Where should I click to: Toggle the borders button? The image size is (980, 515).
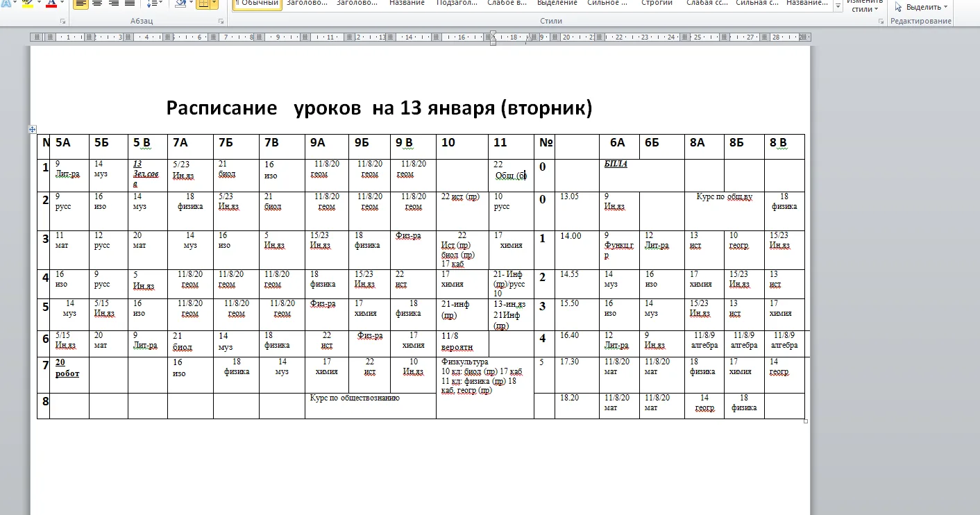coord(203,3)
